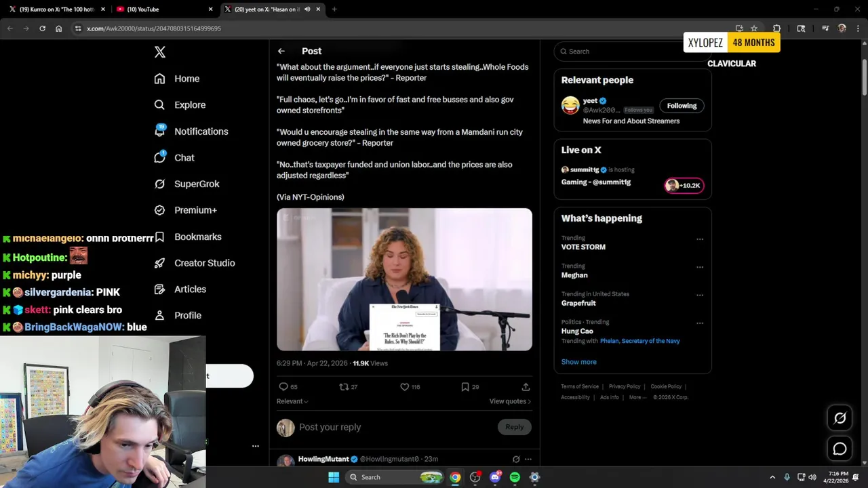Viewport: 868px width, 488px height.
Task: Open Spotify from the taskbar
Action: point(515,477)
